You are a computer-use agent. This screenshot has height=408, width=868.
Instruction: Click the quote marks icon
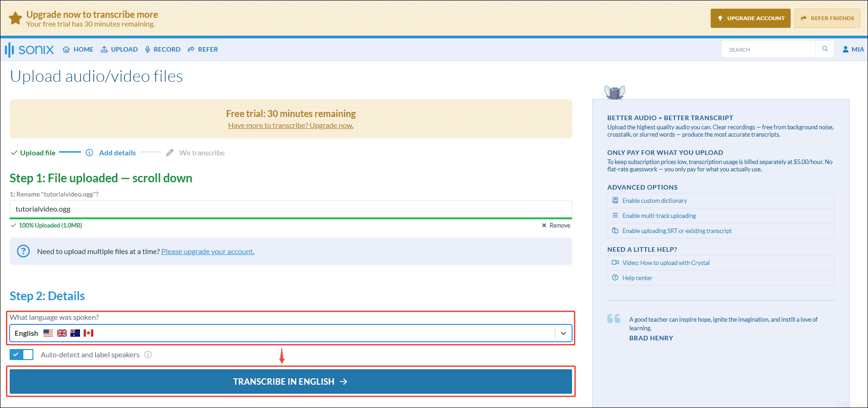[x=614, y=318]
